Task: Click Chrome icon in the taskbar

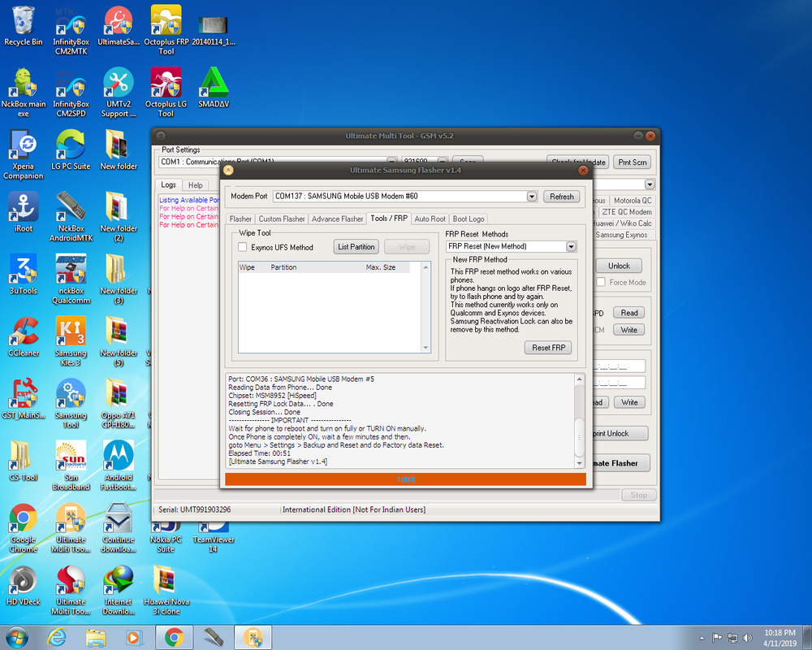Action: click(174, 637)
